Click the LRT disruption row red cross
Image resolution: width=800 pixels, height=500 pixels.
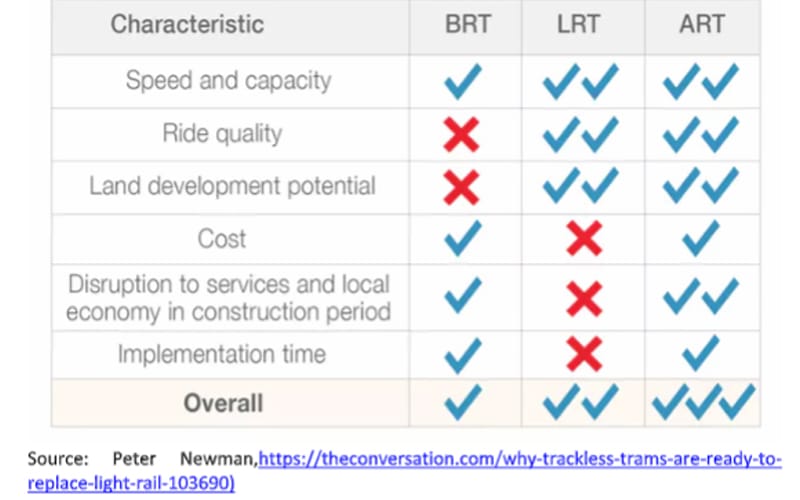tap(584, 297)
